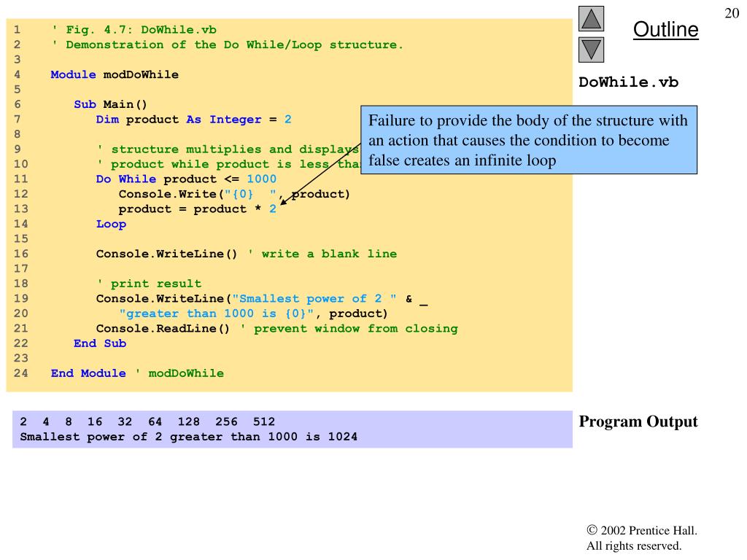Click the down arrow navigation icon

591,50
